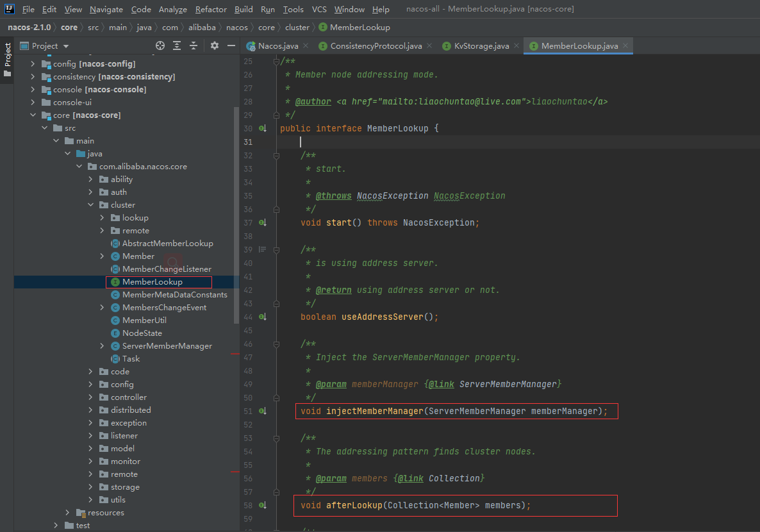The image size is (760, 532).
Task: Expand the console-ui folder
Action: tap(33, 103)
